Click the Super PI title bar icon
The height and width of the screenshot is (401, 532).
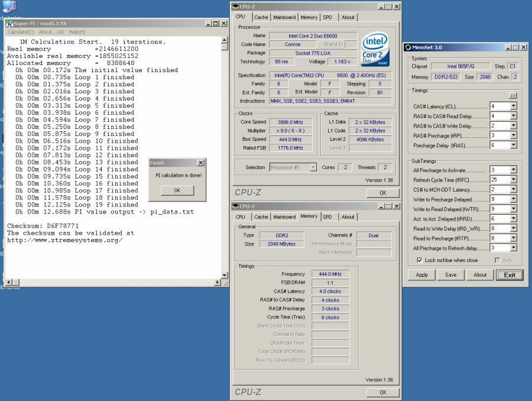9,23
